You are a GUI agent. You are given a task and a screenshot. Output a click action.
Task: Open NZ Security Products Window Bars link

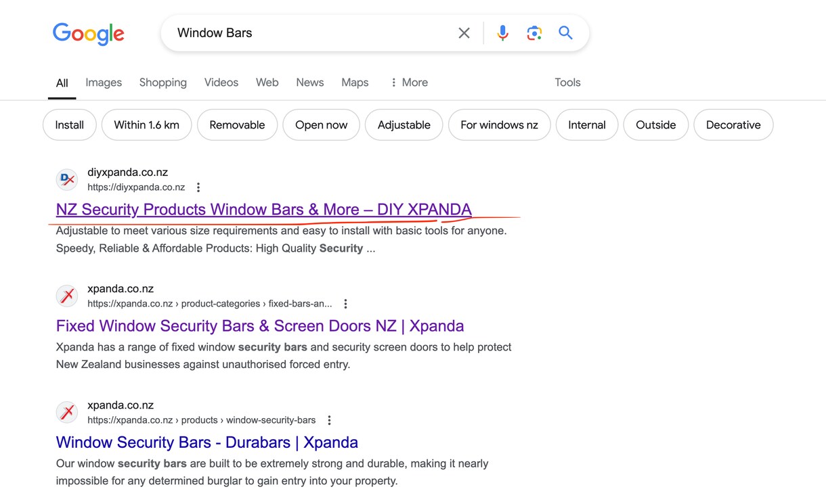264,210
